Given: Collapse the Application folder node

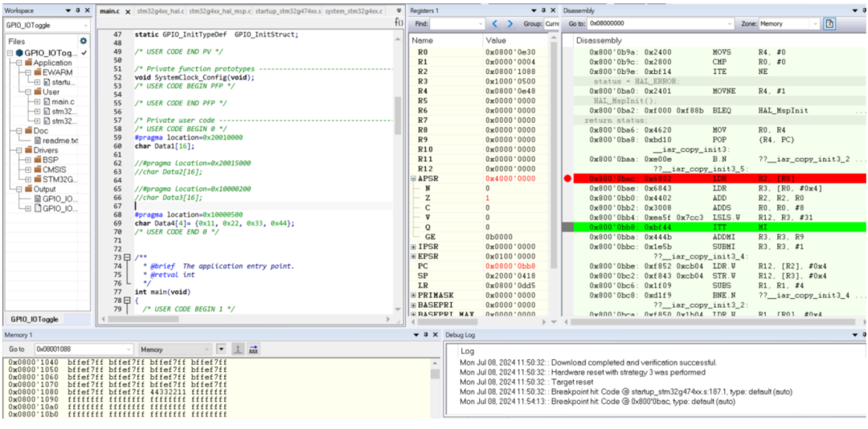Looking at the screenshot, I should pyautogui.click(x=19, y=63).
